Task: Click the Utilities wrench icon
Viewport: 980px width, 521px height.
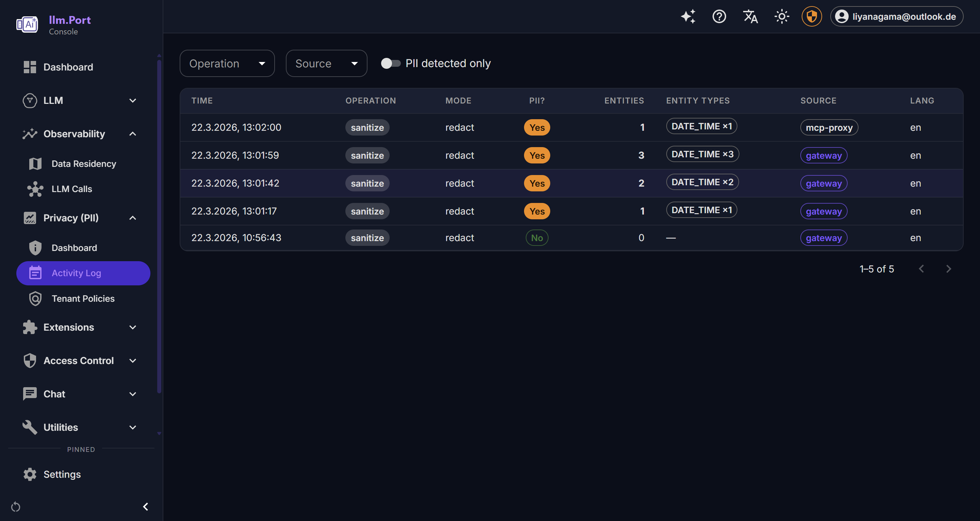Action: coord(30,427)
